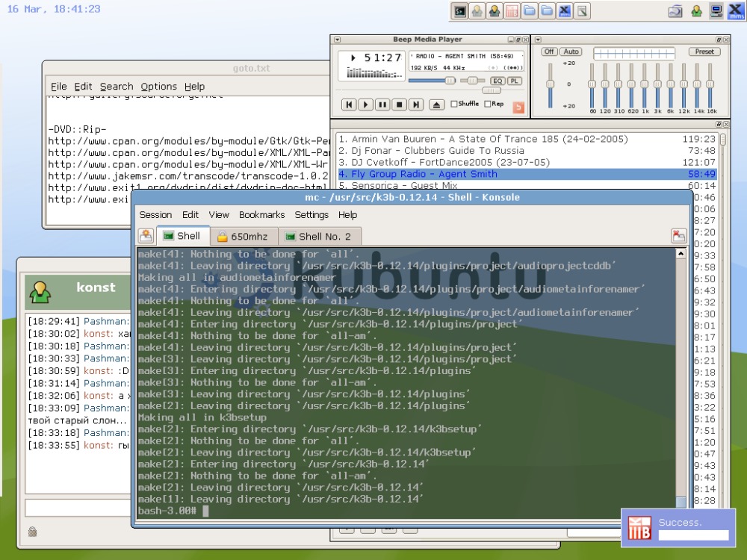The height and width of the screenshot is (560, 747).
Task: Open the equalizer Preset menu
Action: pyautogui.click(x=704, y=52)
